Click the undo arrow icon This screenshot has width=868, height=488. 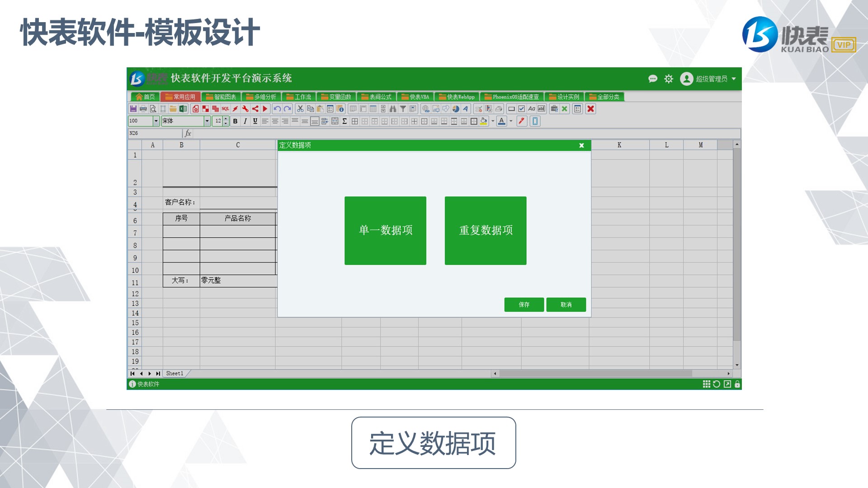(277, 109)
